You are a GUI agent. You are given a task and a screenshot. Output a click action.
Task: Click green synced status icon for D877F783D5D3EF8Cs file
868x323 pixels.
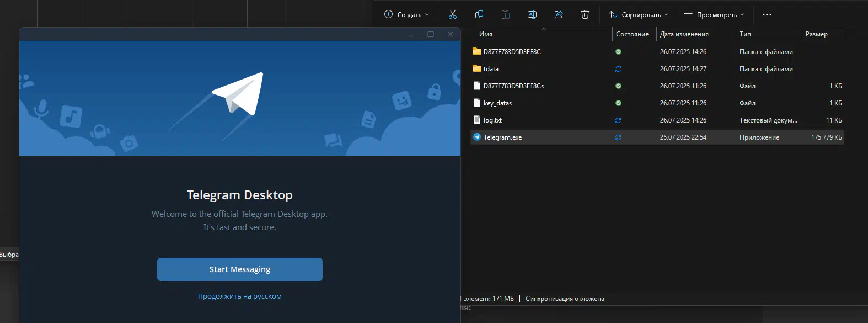pyautogui.click(x=618, y=86)
